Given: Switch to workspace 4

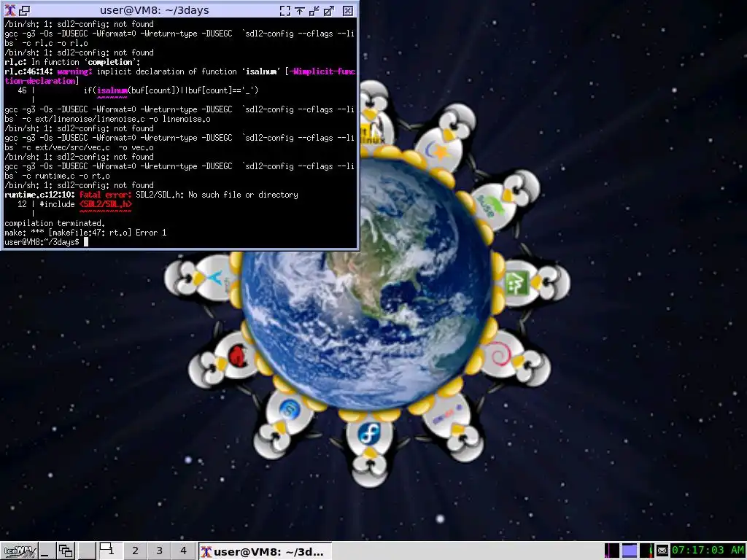Looking at the screenshot, I should 183,551.
